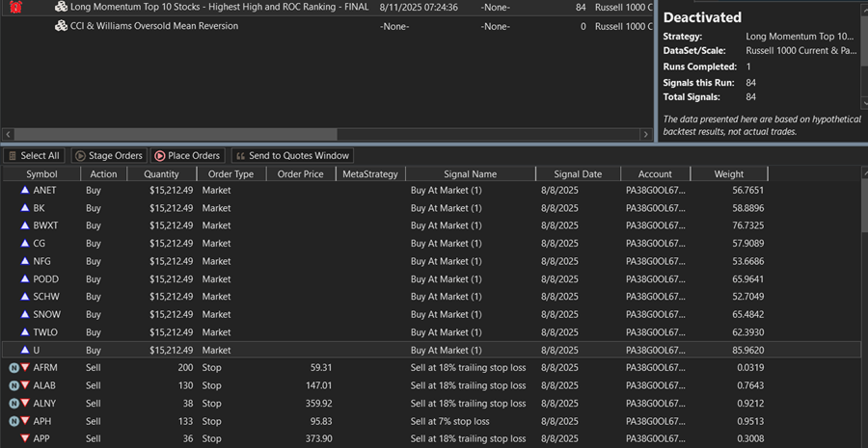Click the blue buy triangle for CG
Viewport: 868px width, 448px height.
coord(24,244)
